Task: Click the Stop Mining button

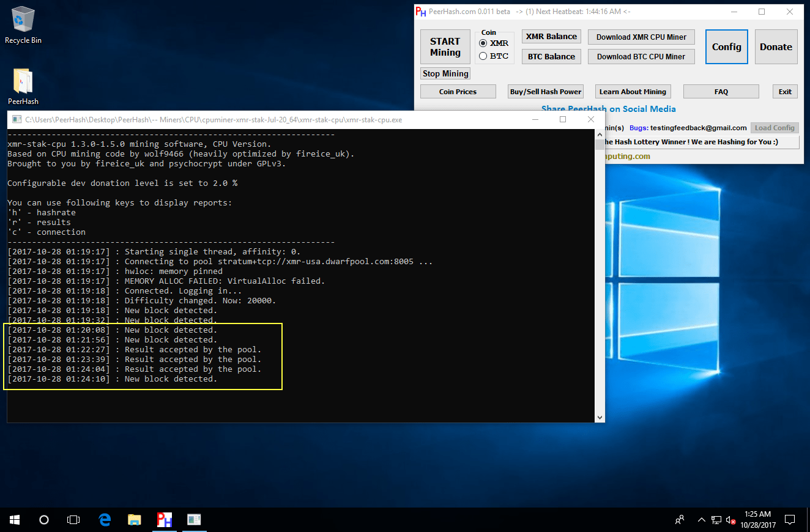Action: pos(445,73)
